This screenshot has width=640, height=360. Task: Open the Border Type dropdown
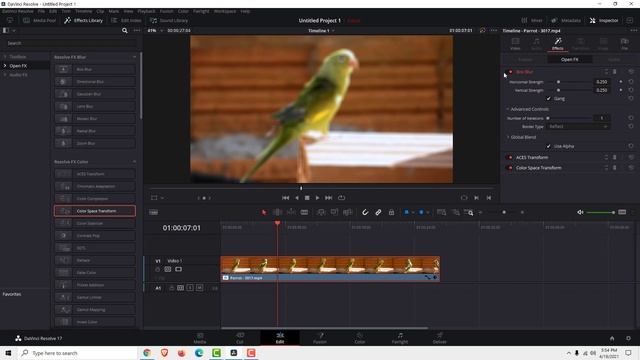click(x=578, y=127)
